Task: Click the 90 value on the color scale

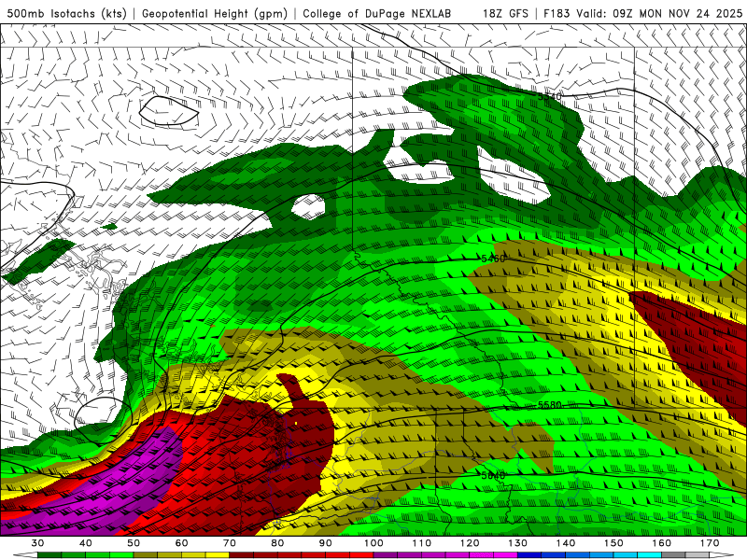Action: coord(326,543)
